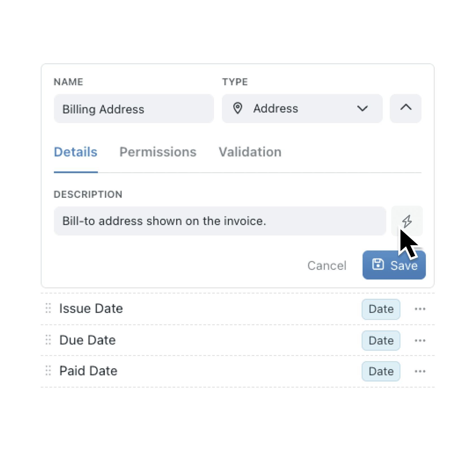This screenshot has width=476, height=452.
Task: Open the Issue Date ellipsis menu
Action: tap(420, 309)
